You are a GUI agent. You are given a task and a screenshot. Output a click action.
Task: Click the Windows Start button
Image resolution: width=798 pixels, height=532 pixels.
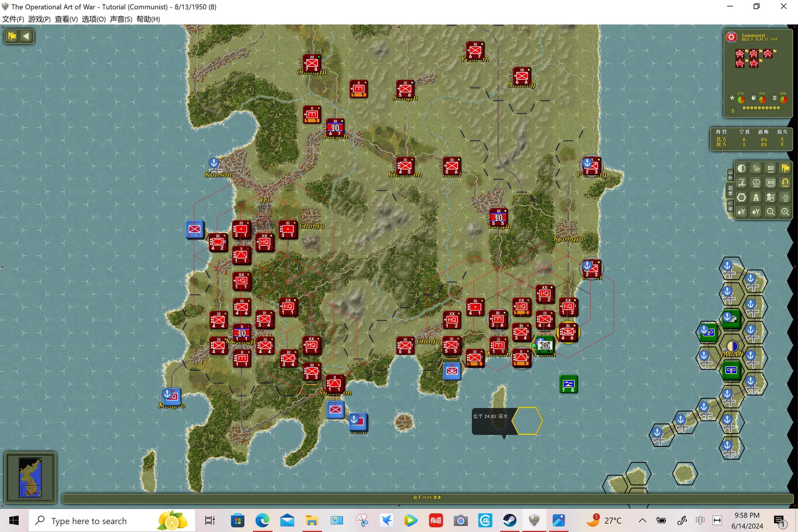(14, 520)
